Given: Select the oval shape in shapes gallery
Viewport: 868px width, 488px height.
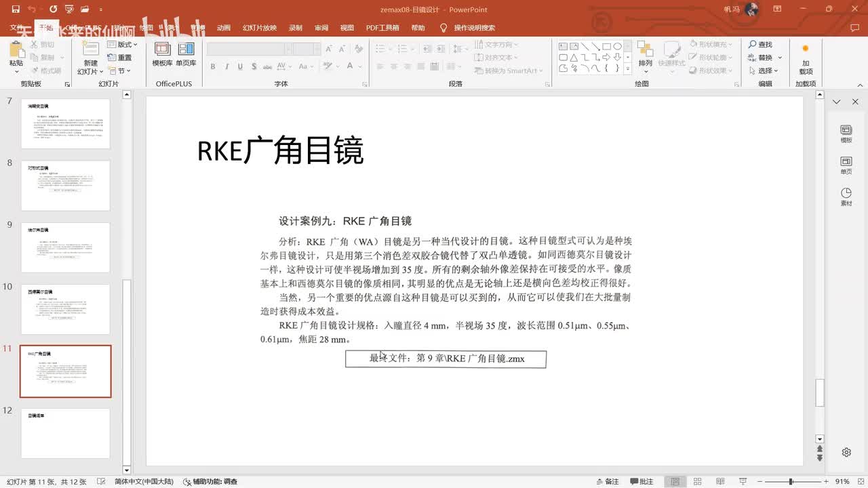Looking at the screenshot, I should [618, 46].
